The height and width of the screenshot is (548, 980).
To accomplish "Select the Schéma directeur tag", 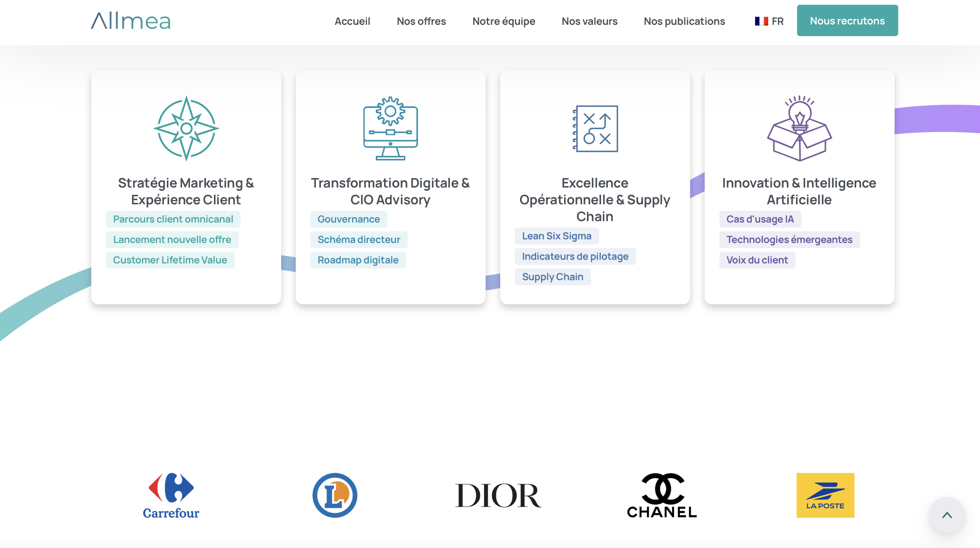I will pyautogui.click(x=359, y=240).
